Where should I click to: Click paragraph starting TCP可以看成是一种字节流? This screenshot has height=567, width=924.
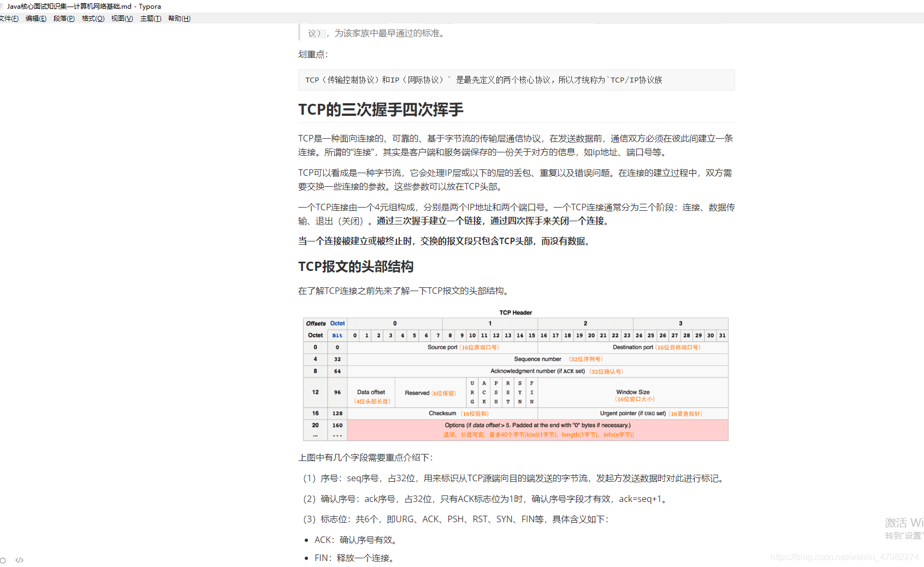click(x=516, y=180)
